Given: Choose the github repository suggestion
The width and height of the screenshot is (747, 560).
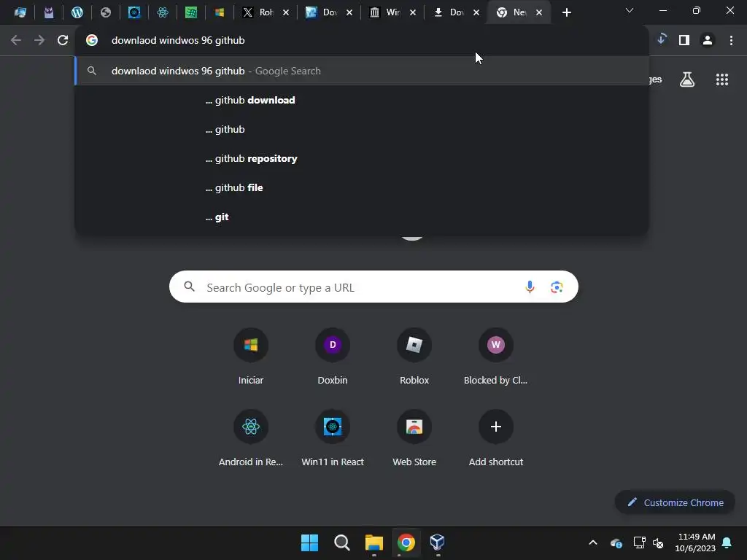Looking at the screenshot, I should coord(362,158).
